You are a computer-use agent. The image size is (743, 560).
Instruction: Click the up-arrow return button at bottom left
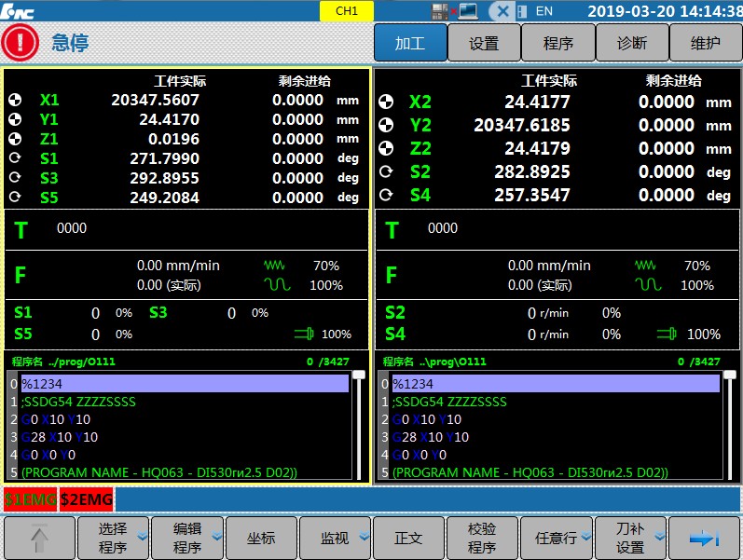[38, 538]
